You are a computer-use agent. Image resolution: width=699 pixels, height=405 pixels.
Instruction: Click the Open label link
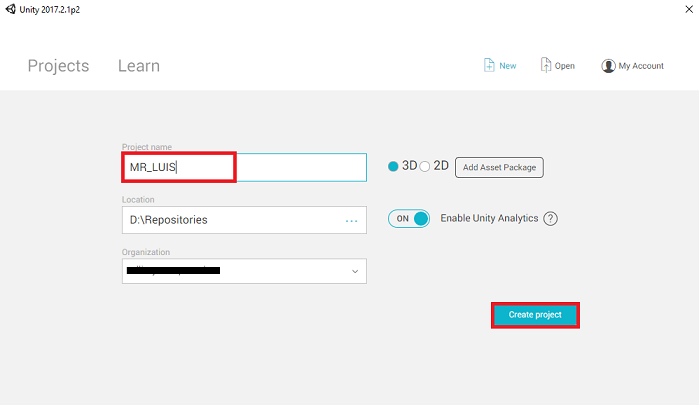point(565,66)
